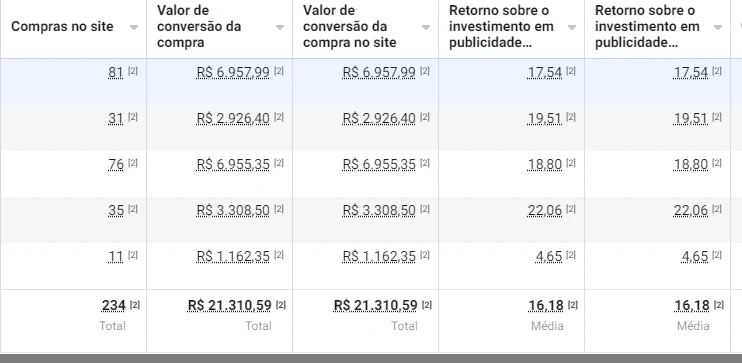Click the footnote [2] beside first 16,18 average
Screen dimensions: 742x363
point(573,305)
